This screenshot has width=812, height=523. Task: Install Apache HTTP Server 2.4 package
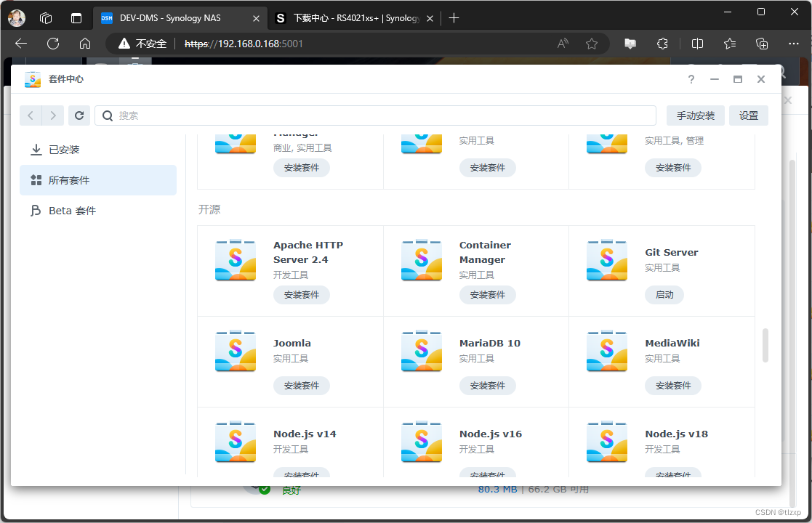click(302, 295)
